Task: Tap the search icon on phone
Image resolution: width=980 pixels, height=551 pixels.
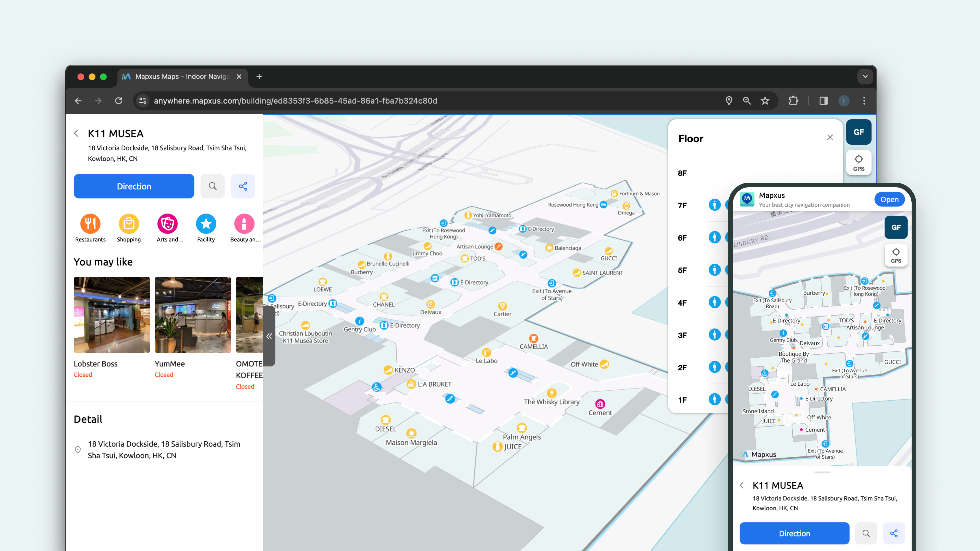Action: coord(866,533)
